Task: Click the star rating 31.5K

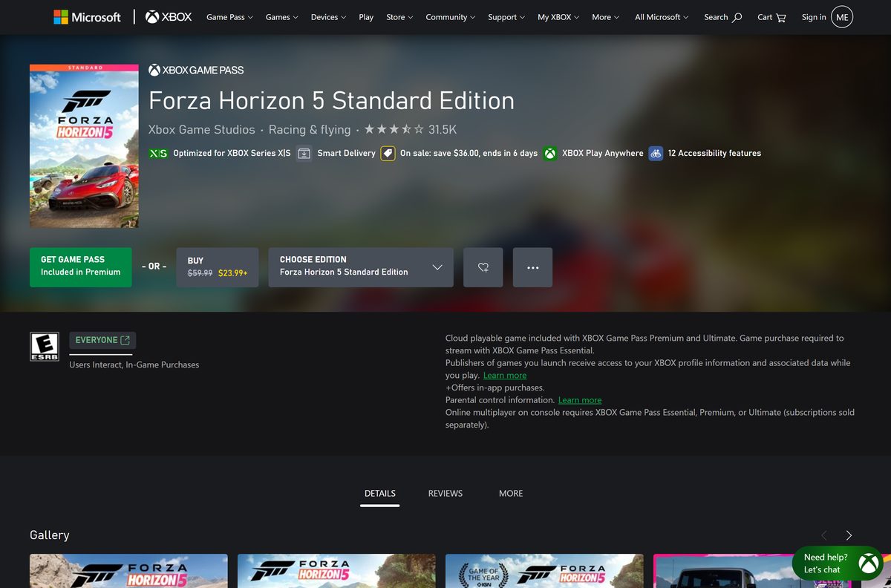Action: [x=410, y=129]
